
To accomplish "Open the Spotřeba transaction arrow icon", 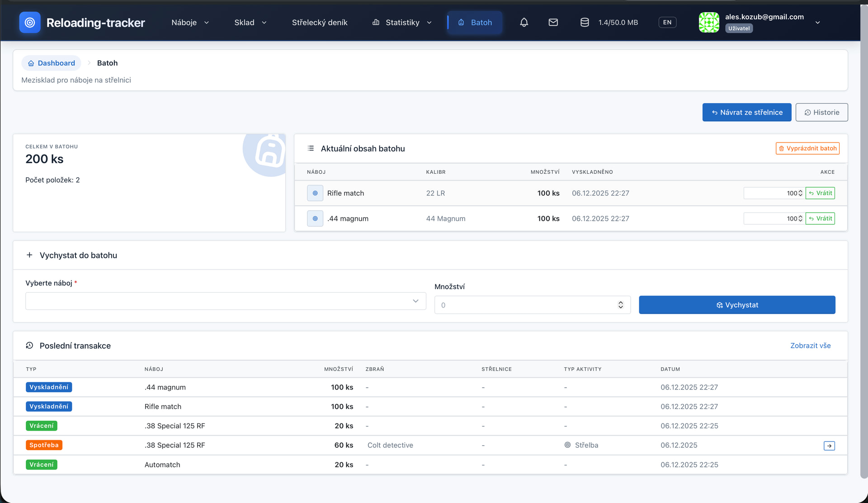I will pos(829,446).
